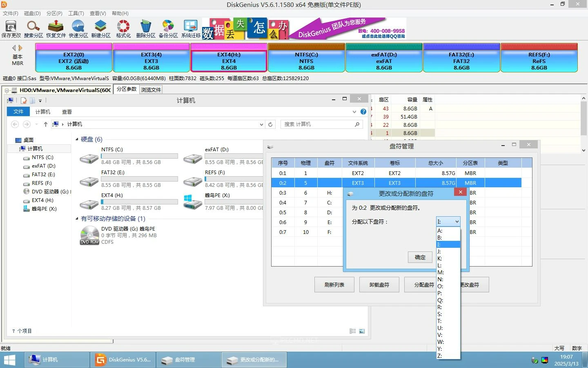588x368 pixels.
Task: Open the 工具(T) menu
Action: point(76,13)
